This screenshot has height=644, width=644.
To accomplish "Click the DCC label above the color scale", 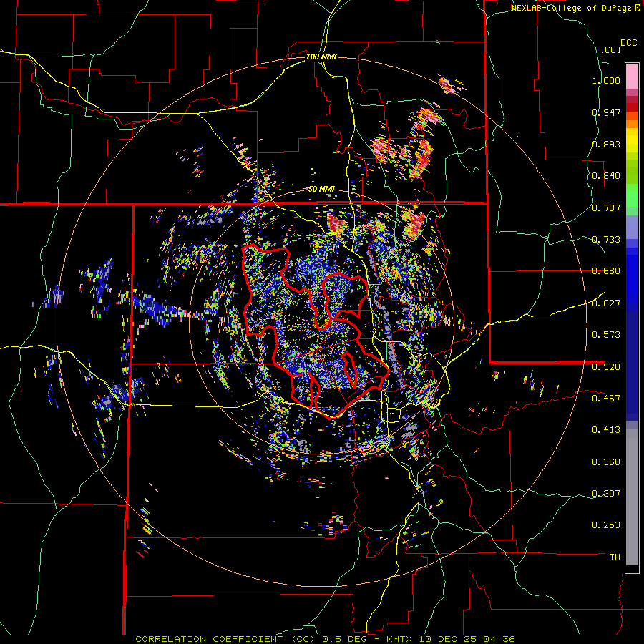I will pos(628,43).
